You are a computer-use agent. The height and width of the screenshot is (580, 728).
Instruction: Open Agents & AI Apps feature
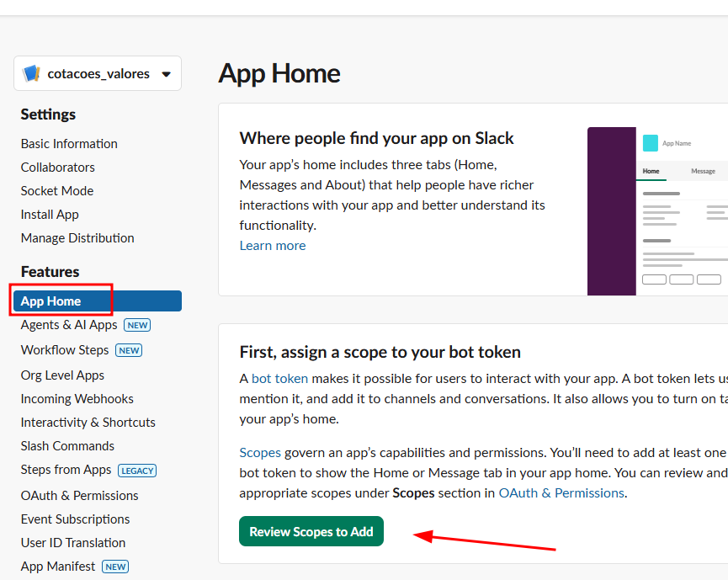(69, 325)
